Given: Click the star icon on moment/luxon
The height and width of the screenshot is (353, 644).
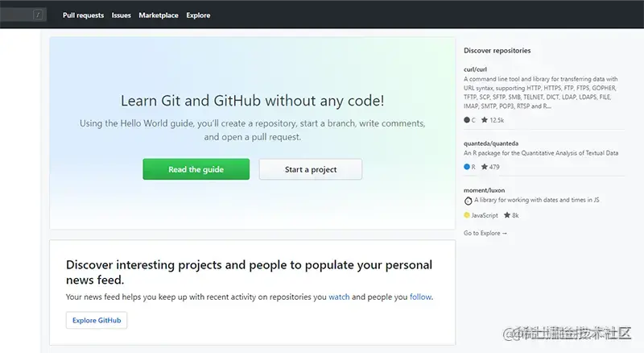Looking at the screenshot, I should (507, 215).
